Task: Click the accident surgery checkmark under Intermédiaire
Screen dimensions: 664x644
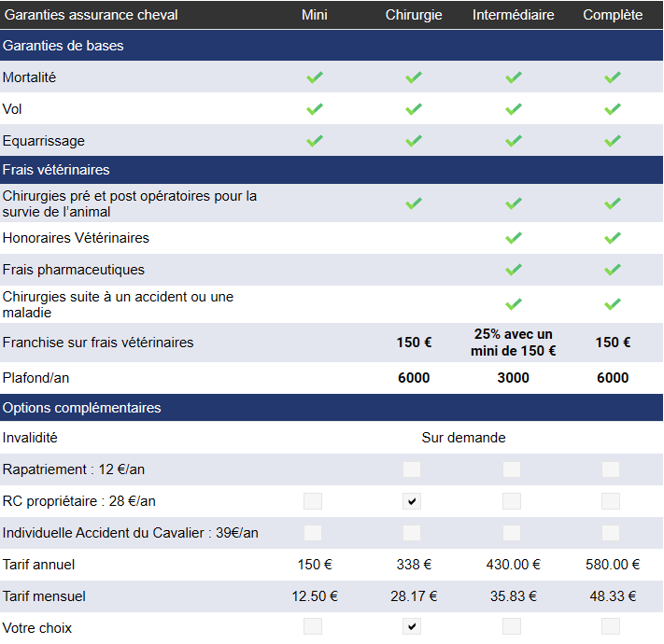Action: pos(513,304)
